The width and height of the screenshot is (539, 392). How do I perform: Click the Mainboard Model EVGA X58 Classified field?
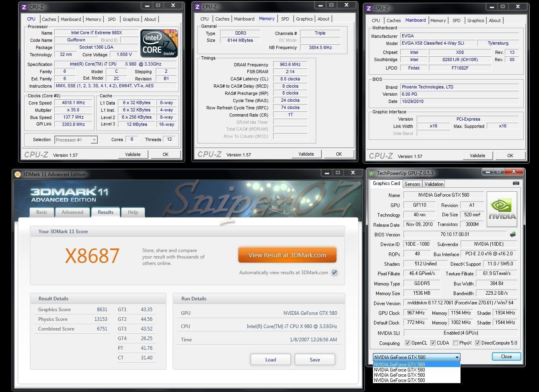pyautogui.click(x=438, y=43)
